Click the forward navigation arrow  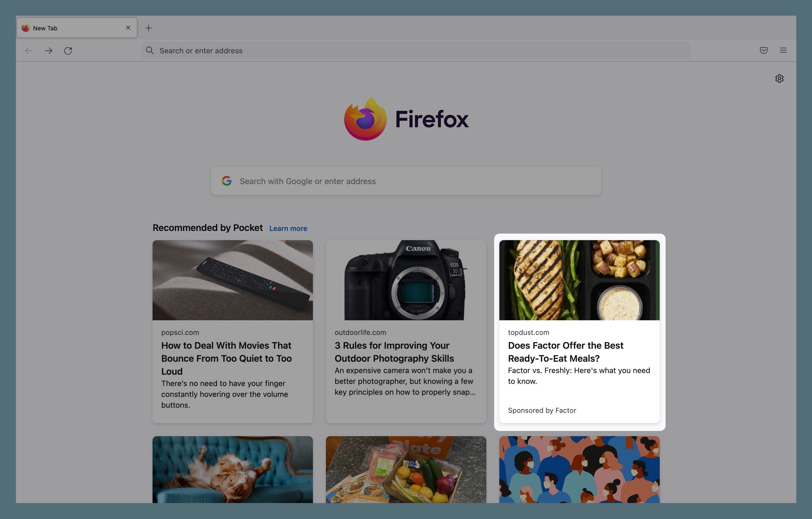(x=48, y=51)
